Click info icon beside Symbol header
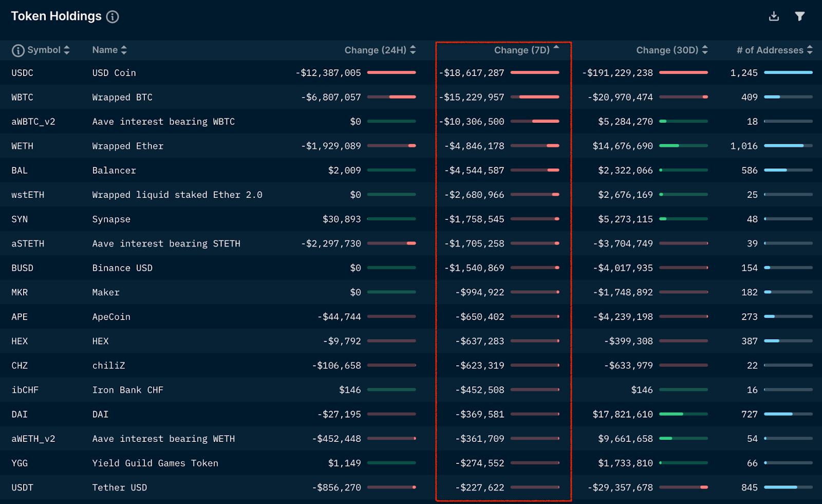 (x=18, y=50)
